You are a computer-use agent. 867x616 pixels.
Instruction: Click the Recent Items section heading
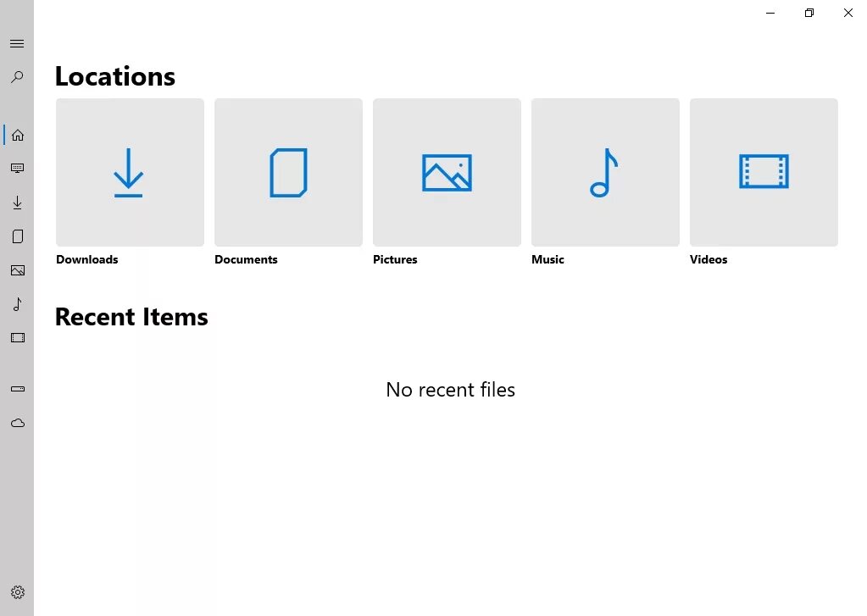click(131, 317)
